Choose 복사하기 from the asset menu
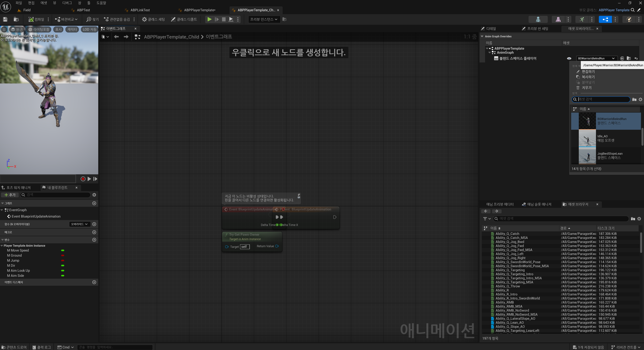This screenshot has width=644, height=350. click(x=588, y=77)
